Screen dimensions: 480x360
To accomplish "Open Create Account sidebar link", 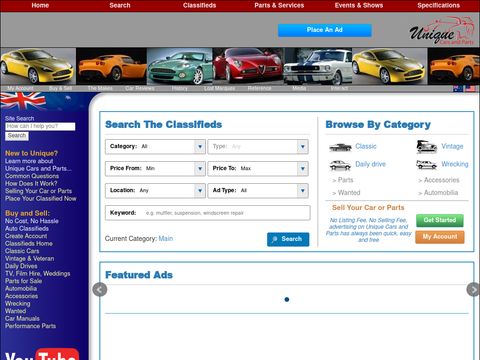I will [26, 236].
